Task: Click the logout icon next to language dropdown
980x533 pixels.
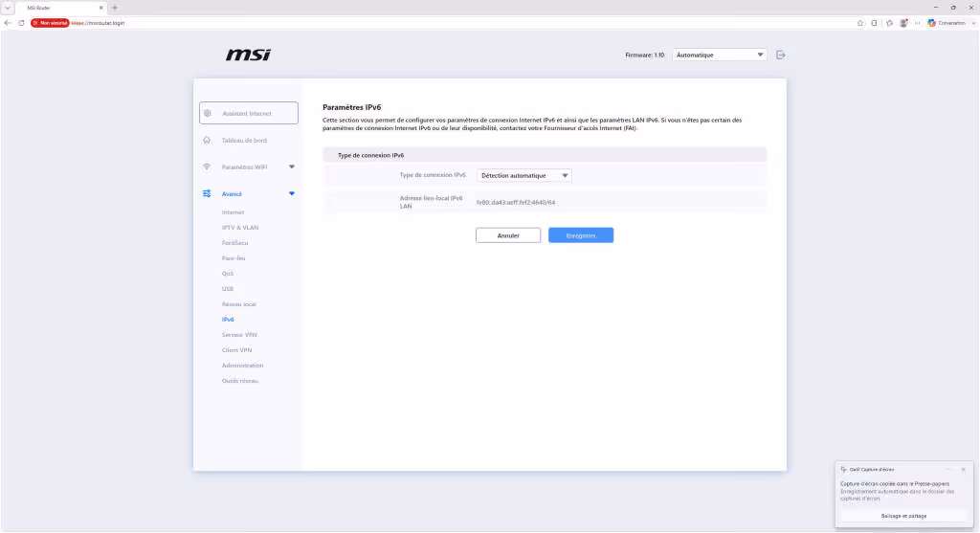Action: click(781, 55)
